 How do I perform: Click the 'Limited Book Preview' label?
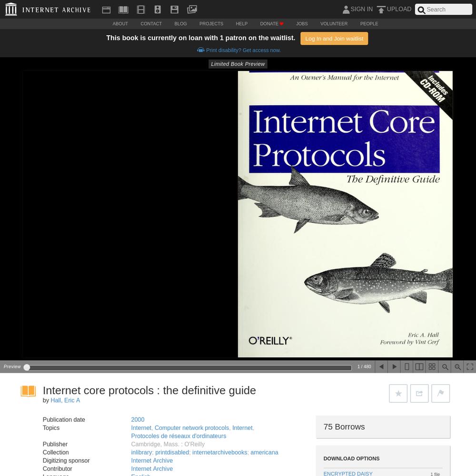tap(238, 64)
